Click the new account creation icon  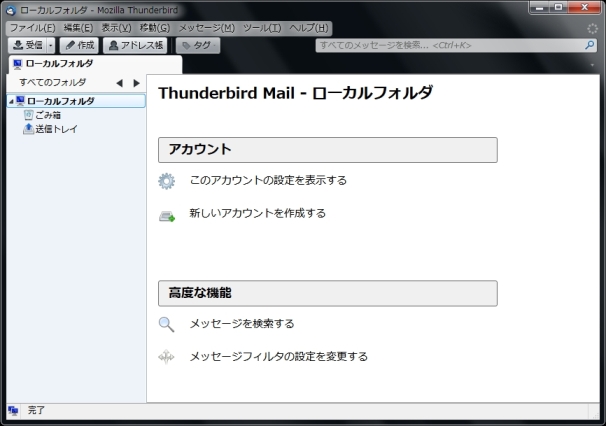[167, 216]
